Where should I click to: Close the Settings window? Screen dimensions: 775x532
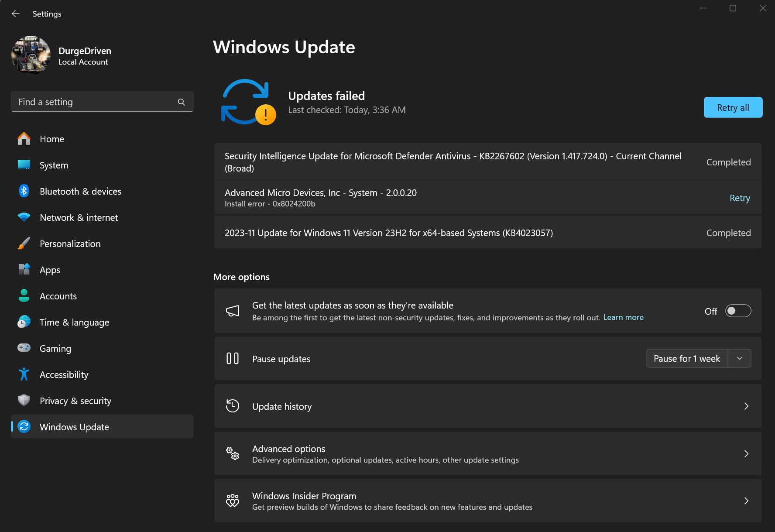[x=763, y=8]
